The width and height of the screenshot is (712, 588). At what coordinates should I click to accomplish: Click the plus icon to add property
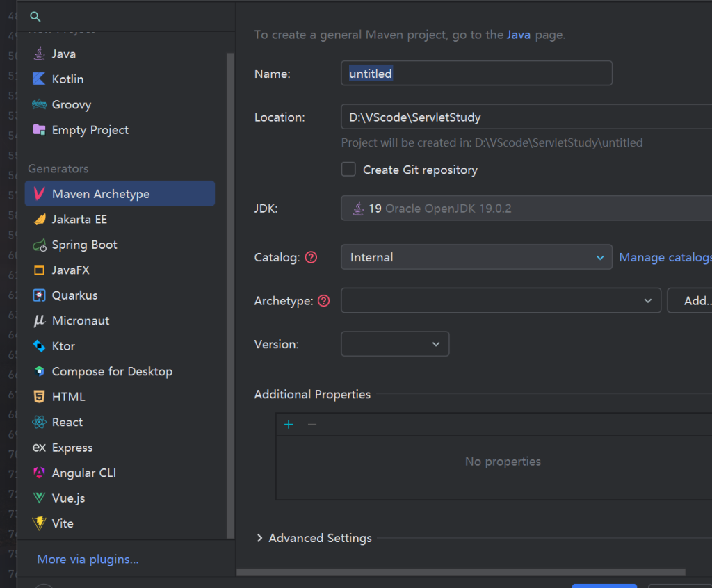[x=289, y=425]
